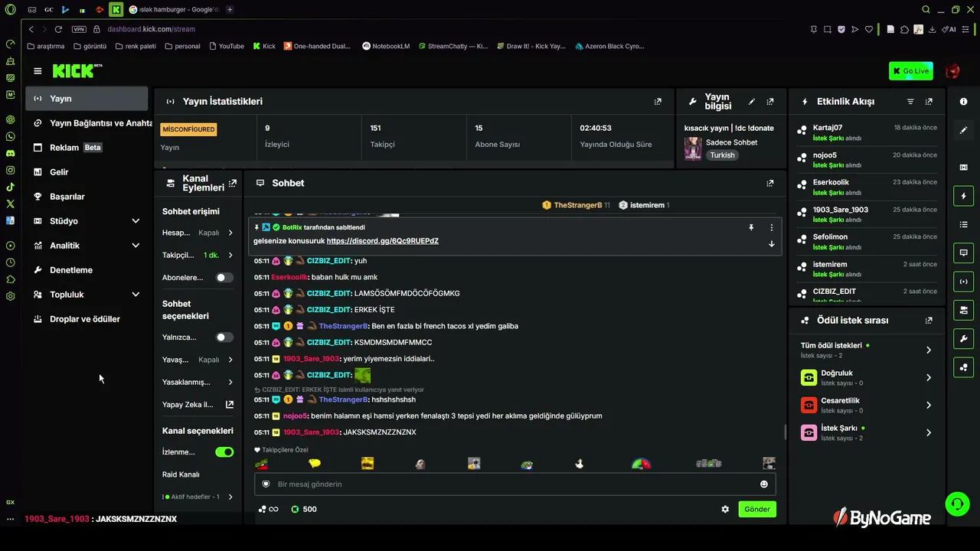The image size is (980, 551).
Task: Expand the pinned message down arrow
Action: click(x=771, y=244)
